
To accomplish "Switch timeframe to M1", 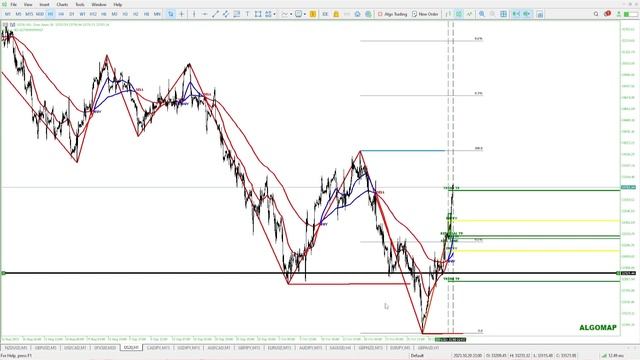I will click(x=7, y=14).
